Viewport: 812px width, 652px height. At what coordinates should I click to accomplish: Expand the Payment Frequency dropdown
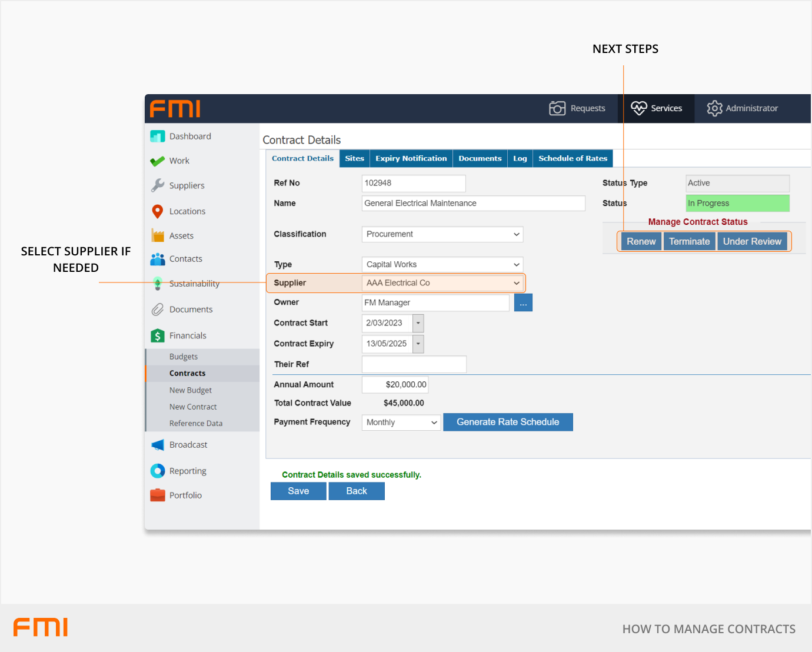(x=401, y=423)
